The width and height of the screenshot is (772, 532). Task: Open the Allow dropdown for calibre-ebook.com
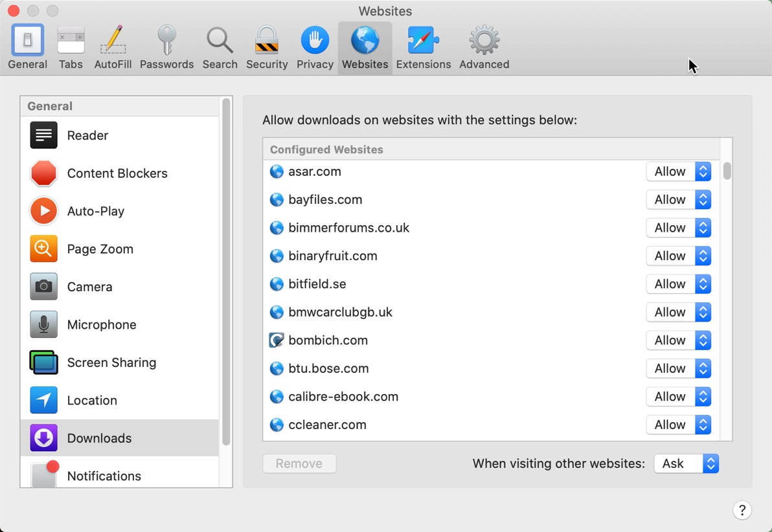pyautogui.click(x=679, y=396)
